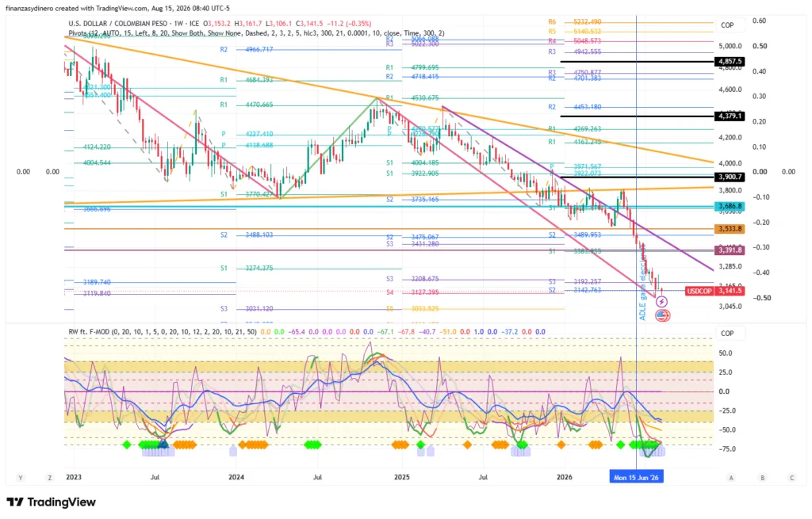Click the C circle marker on the time axis
This screenshot has width=812, height=519.
click(x=792, y=478)
